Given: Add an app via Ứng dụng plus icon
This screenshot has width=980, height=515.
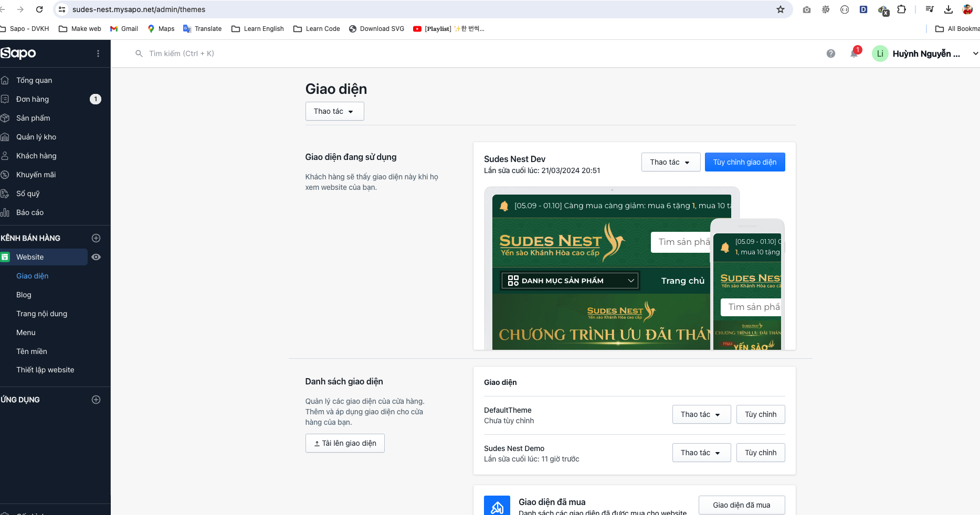Looking at the screenshot, I should [96, 400].
